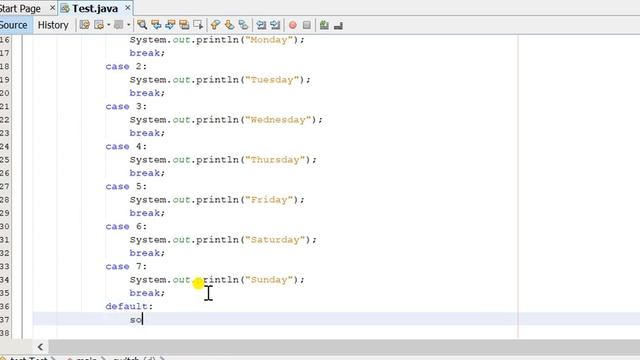Click the println("Tuesday") line
The width and height of the screenshot is (640, 360).
(x=220, y=80)
